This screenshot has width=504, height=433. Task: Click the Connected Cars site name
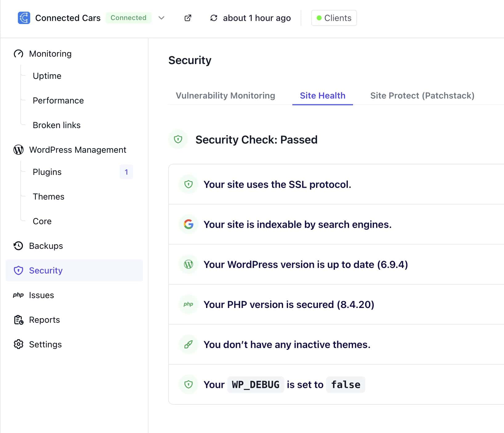point(68,18)
